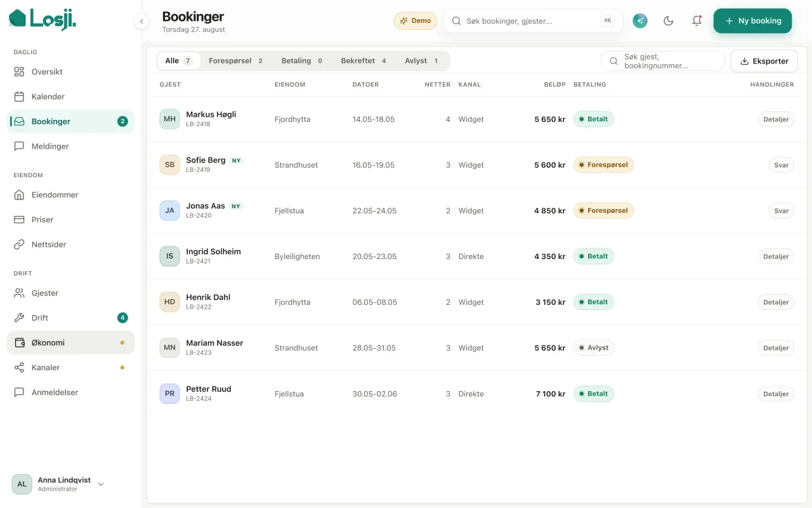Image resolution: width=812 pixels, height=508 pixels.
Task: Open the AI assistant sparkle icon
Action: point(640,21)
